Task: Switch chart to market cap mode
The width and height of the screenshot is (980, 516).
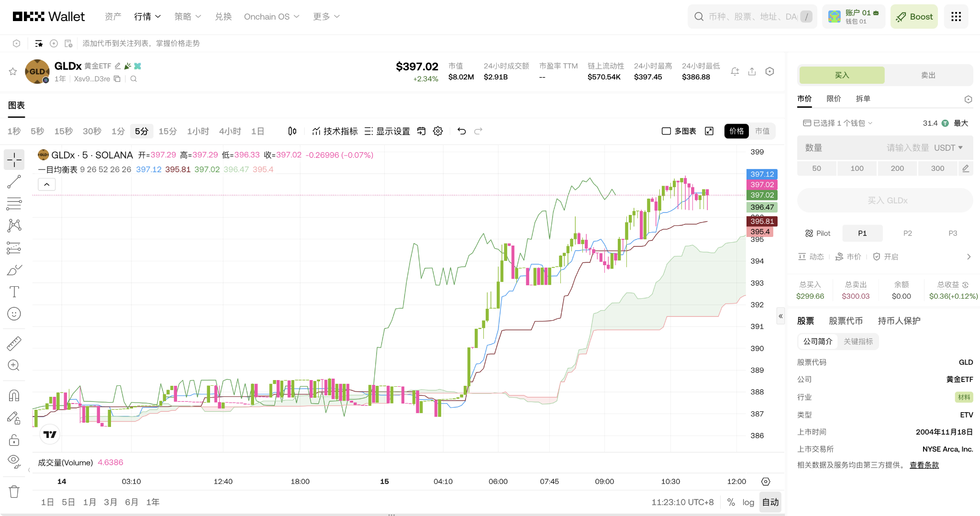Action: pos(762,131)
